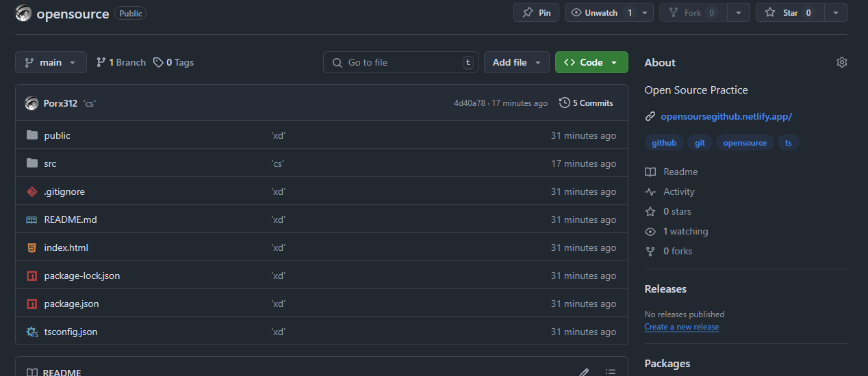The width and height of the screenshot is (868, 376).
Task: Open the Fork options dropdown arrow
Action: coord(738,12)
